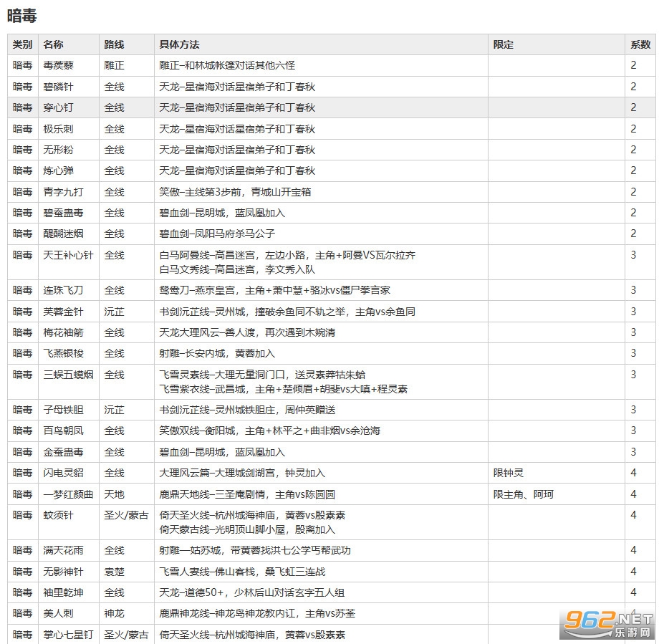
Task: Select the 无影神针 name cell
Action: click(x=69, y=572)
